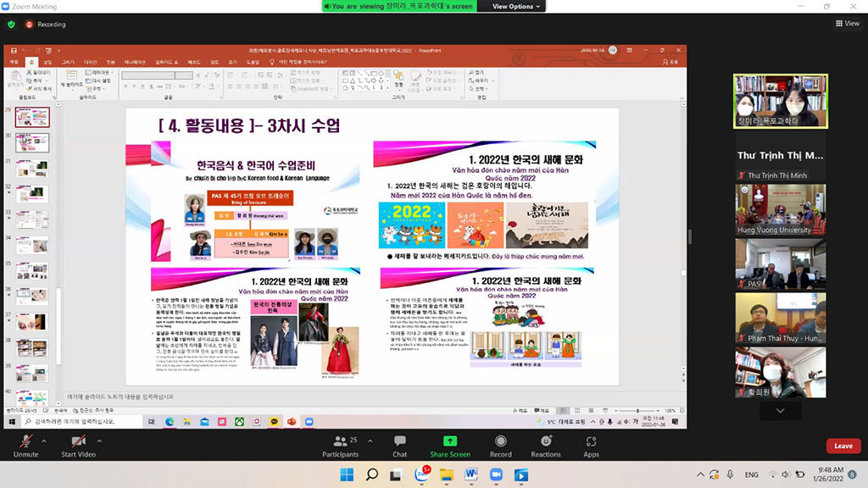Viewport: 868px width, 488px height.
Task: Open Word from the taskbar
Action: [x=471, y=474]
